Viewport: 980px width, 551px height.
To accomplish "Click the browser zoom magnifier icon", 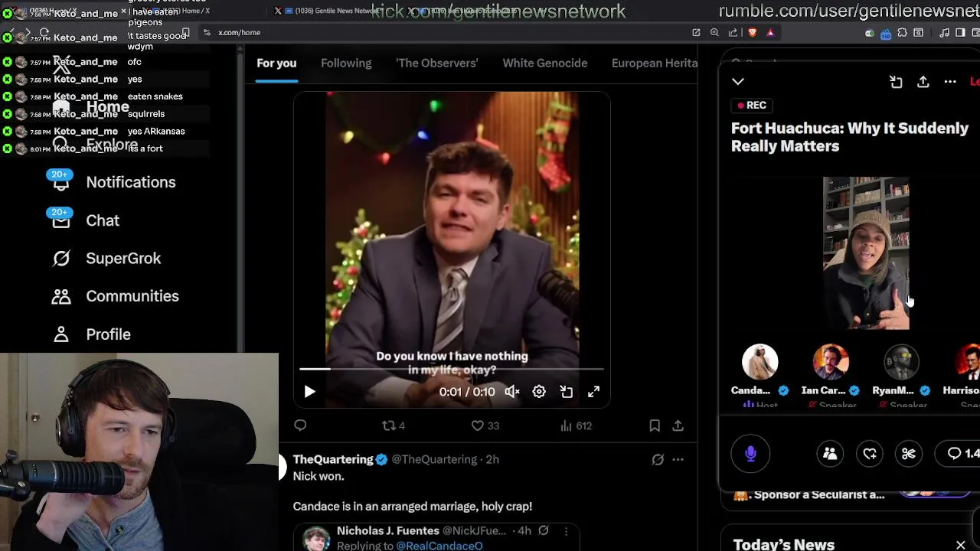I will (x=714, y=32).
